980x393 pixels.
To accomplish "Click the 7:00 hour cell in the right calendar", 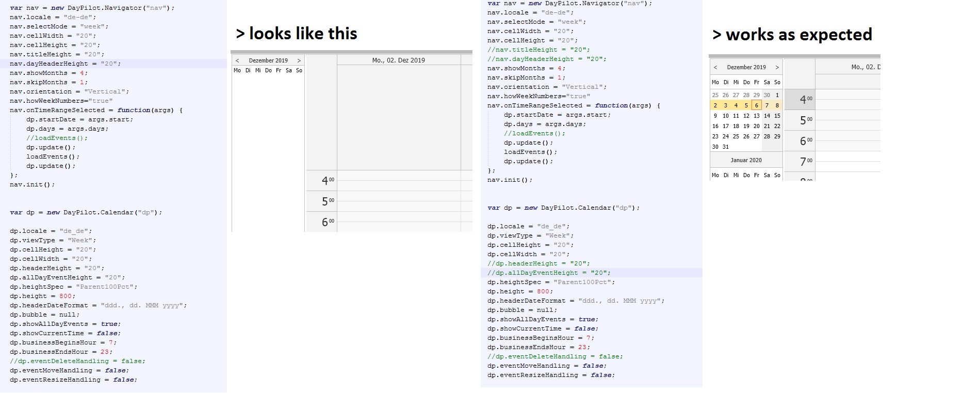I will coord(800,161).
